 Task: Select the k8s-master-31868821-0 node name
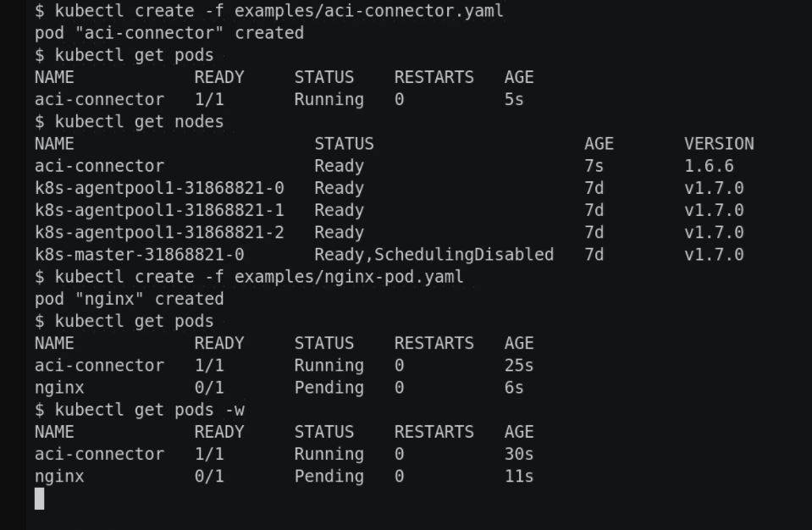[140, 254]
